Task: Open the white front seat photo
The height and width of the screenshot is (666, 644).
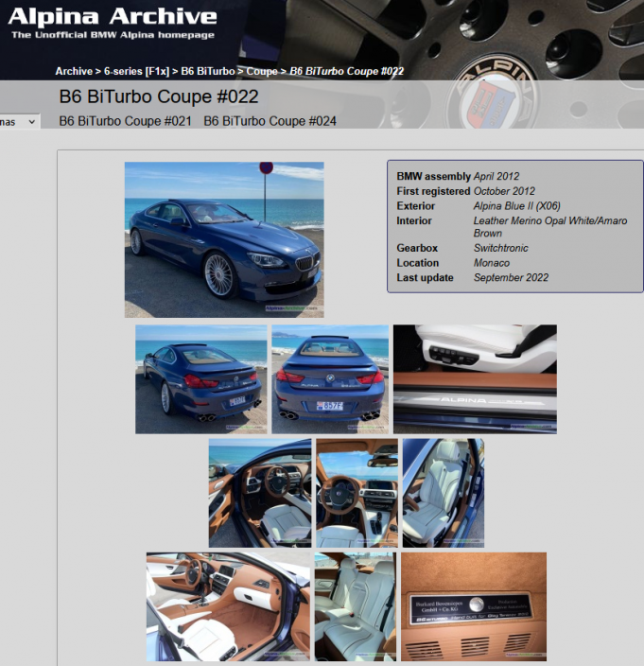Action: tap(443, 492)
